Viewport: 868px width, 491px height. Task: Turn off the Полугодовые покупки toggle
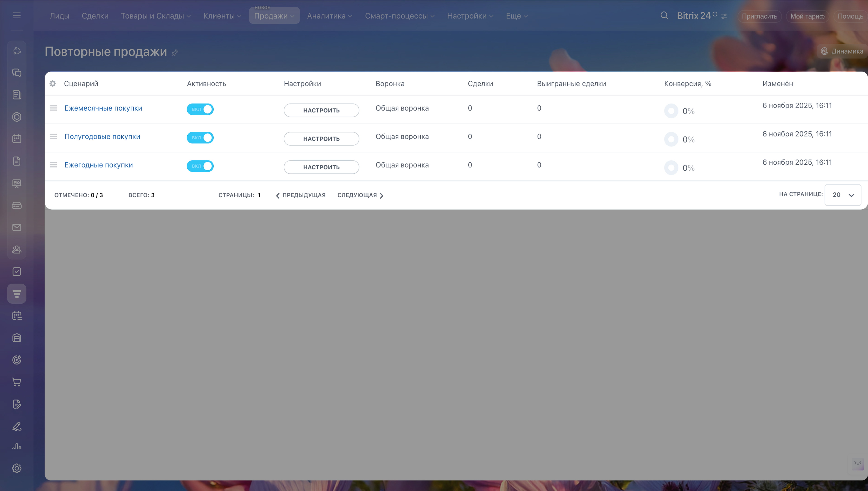click(200, 138)
